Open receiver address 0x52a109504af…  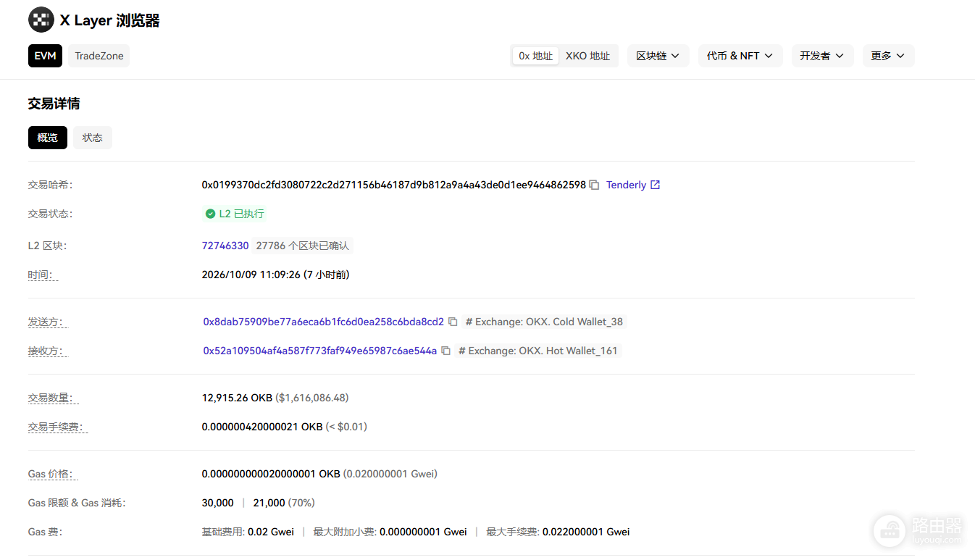pos(320,351)
